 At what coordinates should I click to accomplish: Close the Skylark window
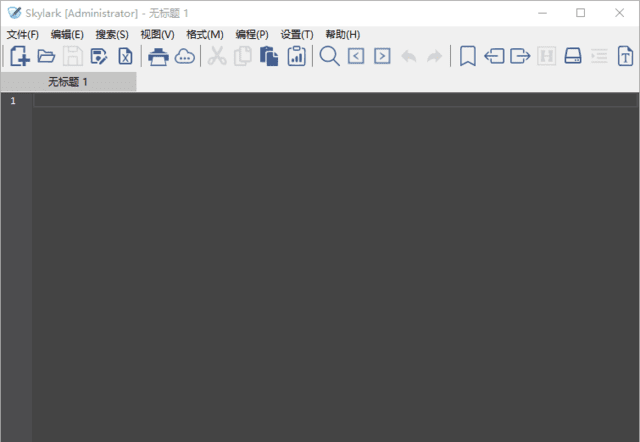[619, 13]
